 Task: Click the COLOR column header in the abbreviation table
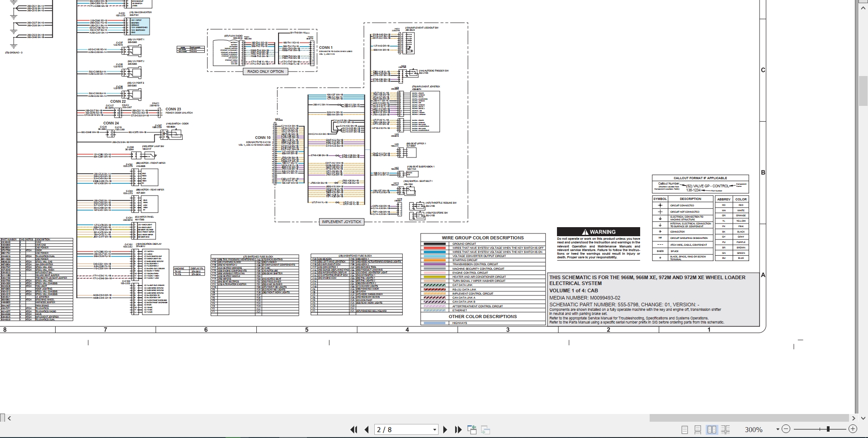click(741, 199)
